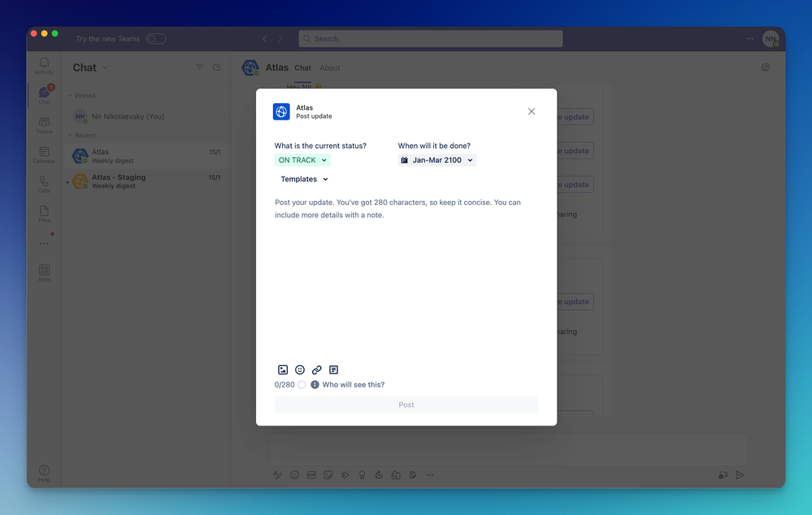Open Help in Teams sidebar
This screenshot has width=812, height=515.
pos(44,473)
